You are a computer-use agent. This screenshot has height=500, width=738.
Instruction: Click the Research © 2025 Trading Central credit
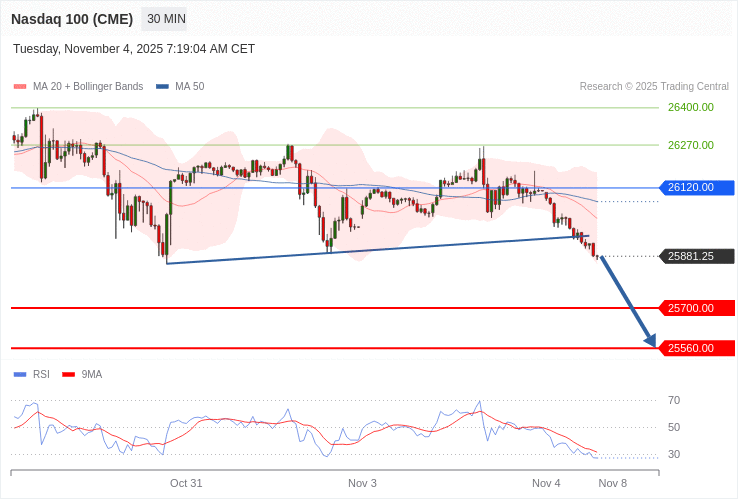654,87
